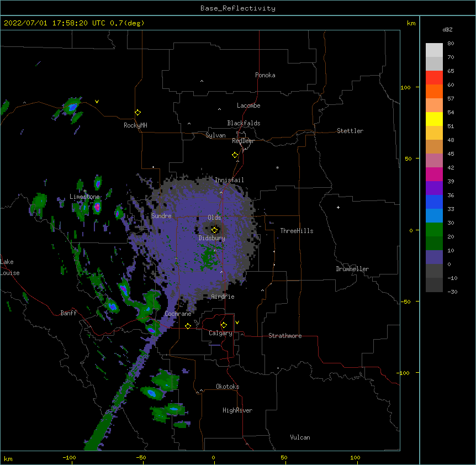Viewport: 476px width, 465px height.
Task: Click the Banff town label
Action: tap(68, 313)
